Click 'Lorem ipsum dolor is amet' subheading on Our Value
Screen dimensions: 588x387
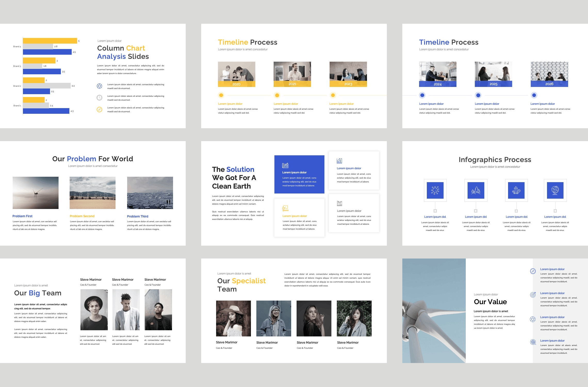coord(491,311)
